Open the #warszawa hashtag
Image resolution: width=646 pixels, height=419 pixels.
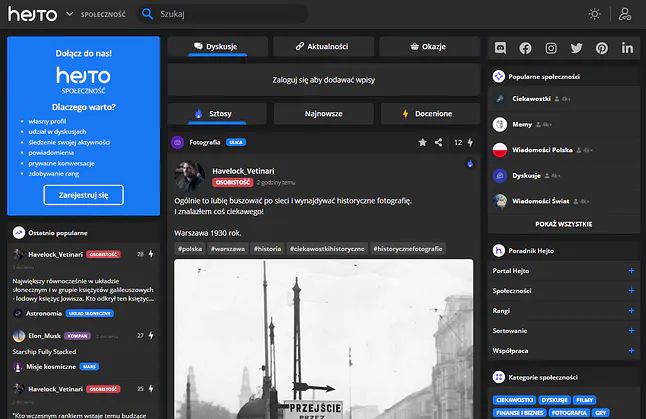tap(227, 249)
